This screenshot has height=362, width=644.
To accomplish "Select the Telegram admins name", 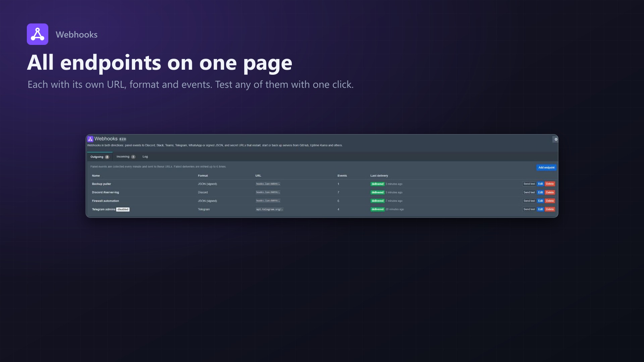I will [x=103, y=209].
